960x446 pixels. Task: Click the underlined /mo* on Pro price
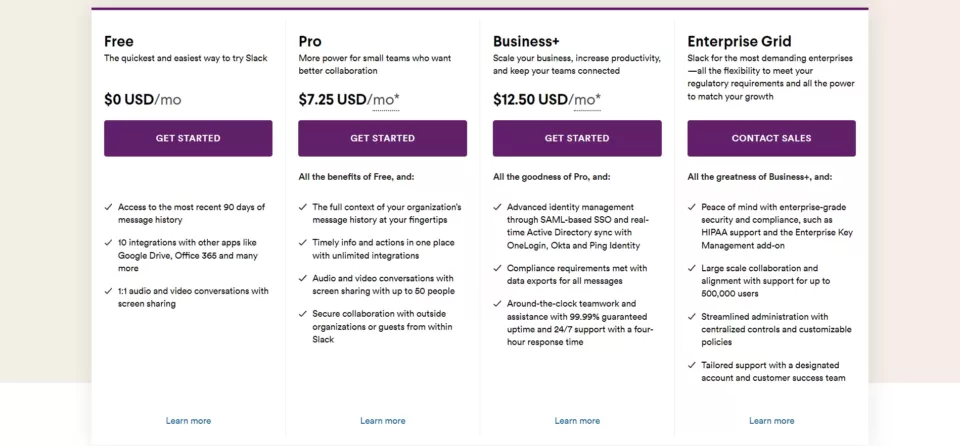point(384,100)
